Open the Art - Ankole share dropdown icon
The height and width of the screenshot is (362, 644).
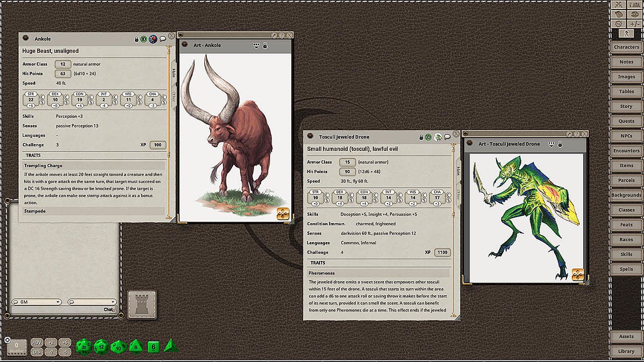(256, 45)
